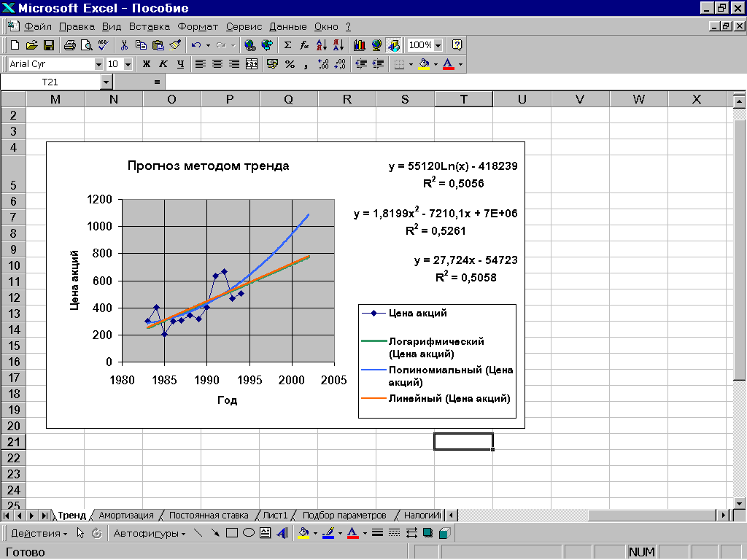Activate the Format Painter brush
Image resolution: width=747 pixels, height=560 pixels.
(175, 45)
